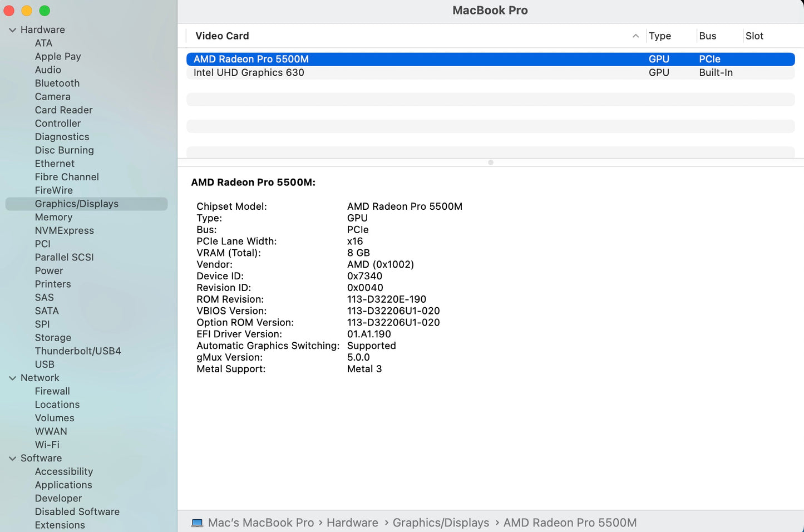Sort by the Bus column header
Screen dimensions: 804x532
[x=707, y=36]
